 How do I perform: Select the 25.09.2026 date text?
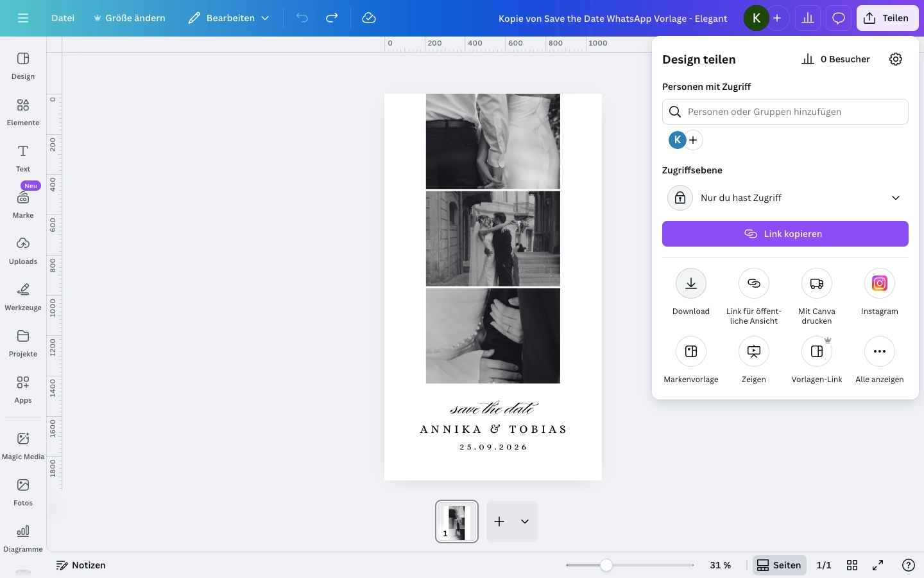click(493, 447)
